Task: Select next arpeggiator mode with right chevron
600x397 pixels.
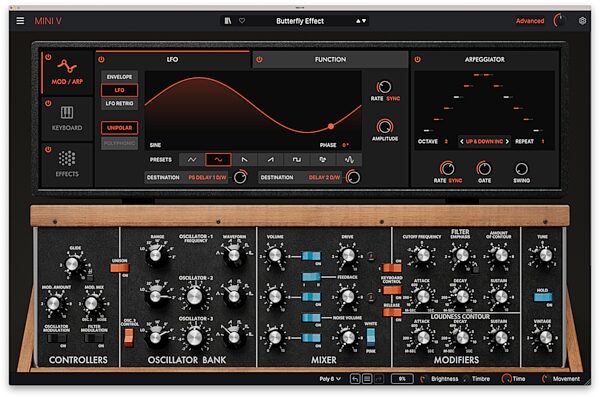Action: [x=507, y=142]
